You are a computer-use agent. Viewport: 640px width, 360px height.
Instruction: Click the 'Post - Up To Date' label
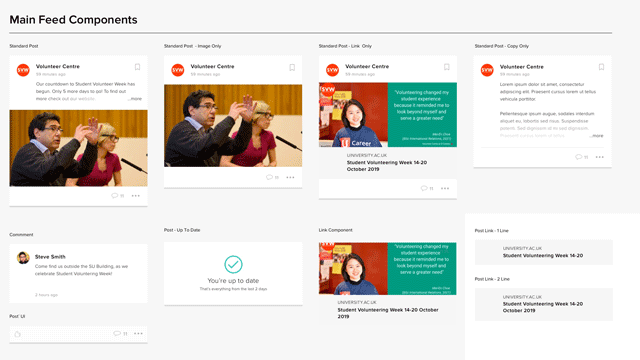click(x=182, y=230)
